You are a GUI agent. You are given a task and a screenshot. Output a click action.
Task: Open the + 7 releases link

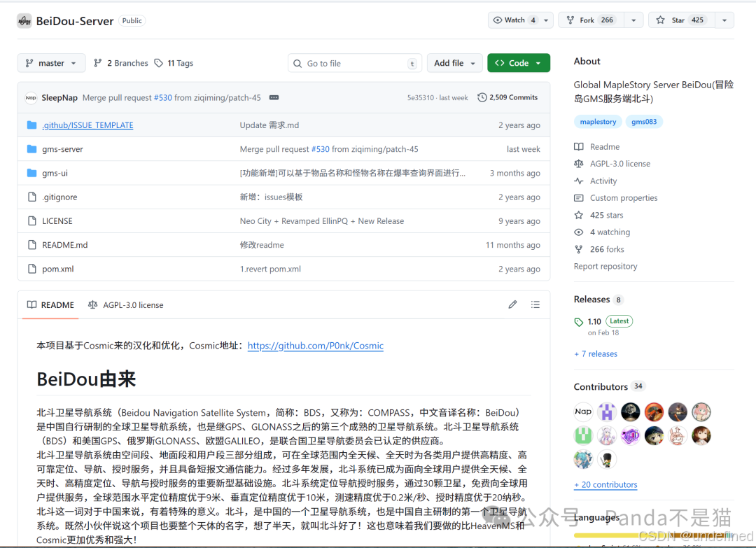pyautogui.click(x=596, y=353)
